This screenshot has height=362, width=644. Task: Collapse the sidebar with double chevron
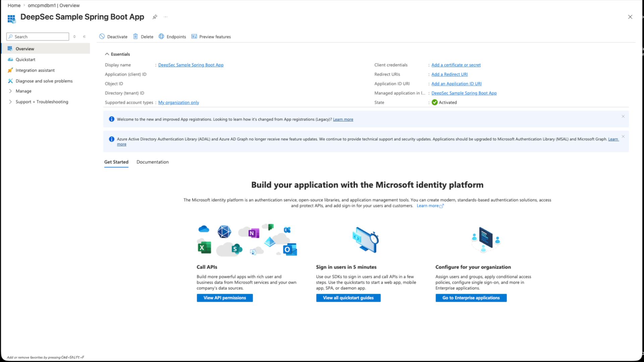(x=85, y=37)
